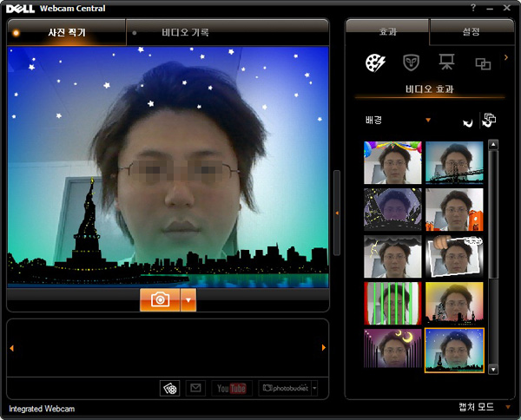Select the presentation screen effects icon
Image resolution: width=521 pixels, height=420 pixels.
click(x=446, y=62)
